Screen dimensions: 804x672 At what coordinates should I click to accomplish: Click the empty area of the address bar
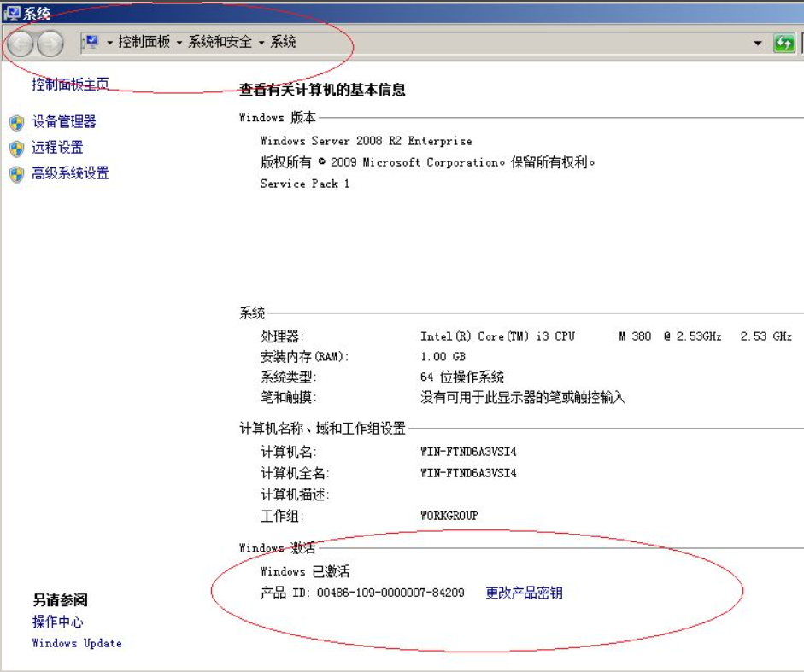click(513, 43)
